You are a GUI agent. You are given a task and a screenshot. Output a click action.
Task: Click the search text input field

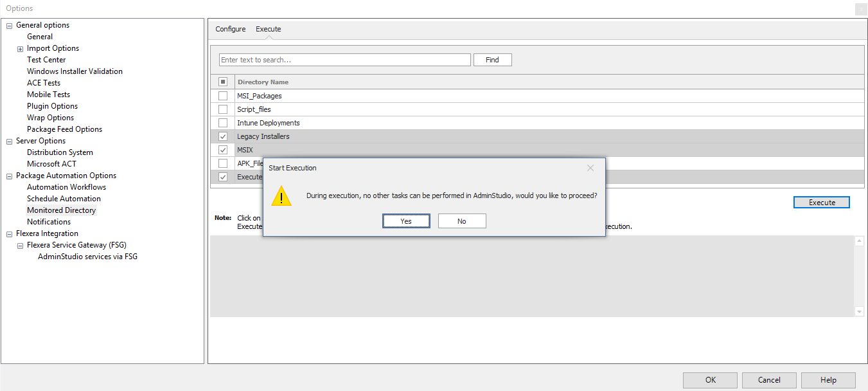(x=344, y=60)
